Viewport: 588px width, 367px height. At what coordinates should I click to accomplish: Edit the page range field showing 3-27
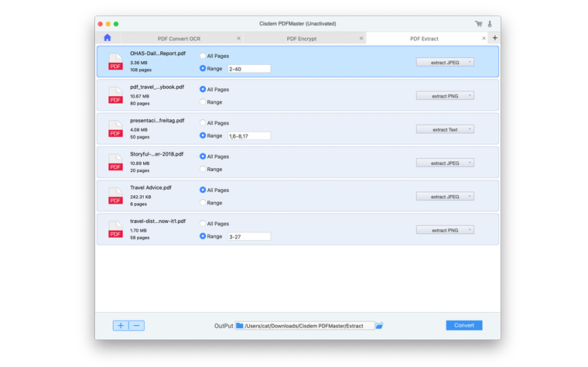(x=249, y=236)
